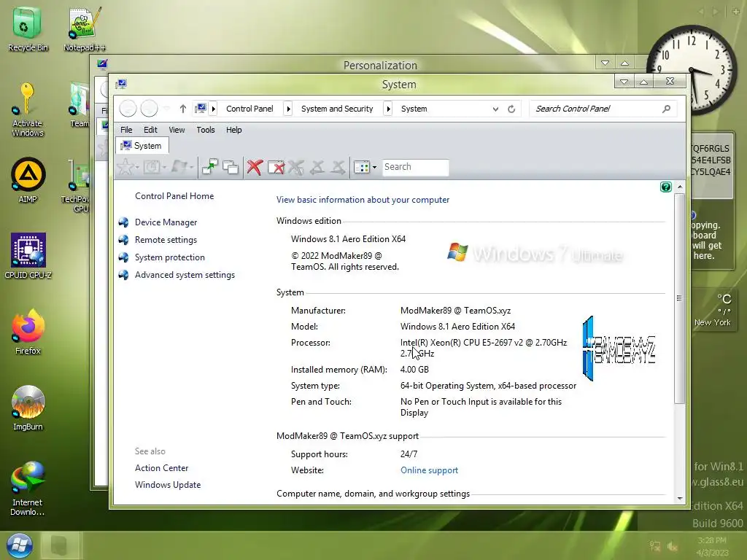This screenshot has height=560, width=747.
Task: Go to Control Panel Home
Action: click(x=174, y=195)
